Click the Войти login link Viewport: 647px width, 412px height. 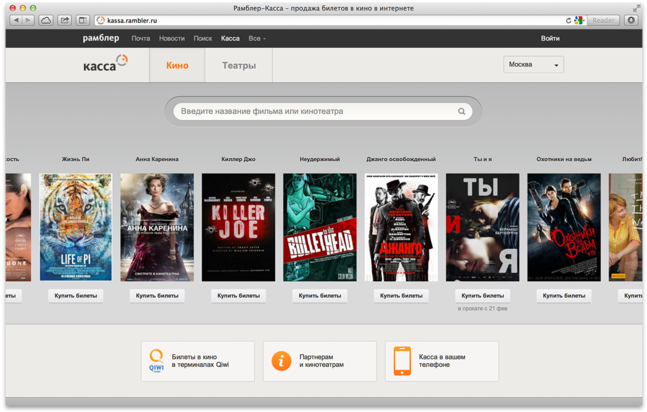click(x=550, y=38)
